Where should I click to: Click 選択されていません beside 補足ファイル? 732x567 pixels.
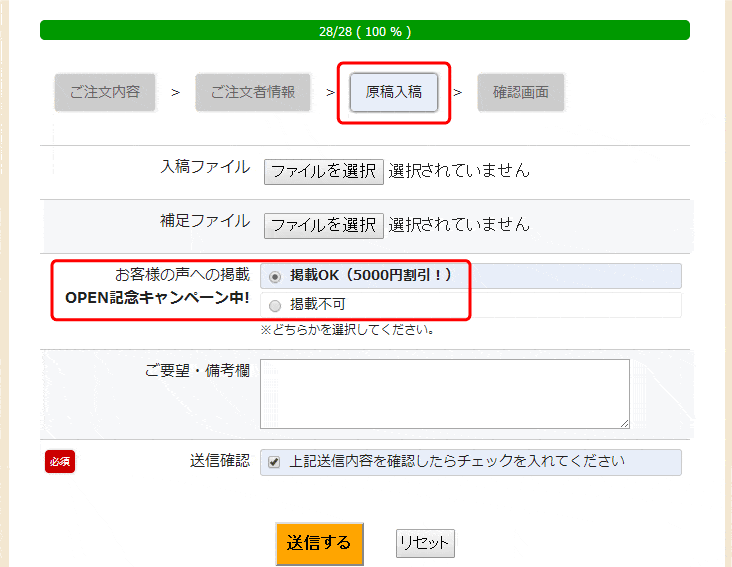(459, 224)
